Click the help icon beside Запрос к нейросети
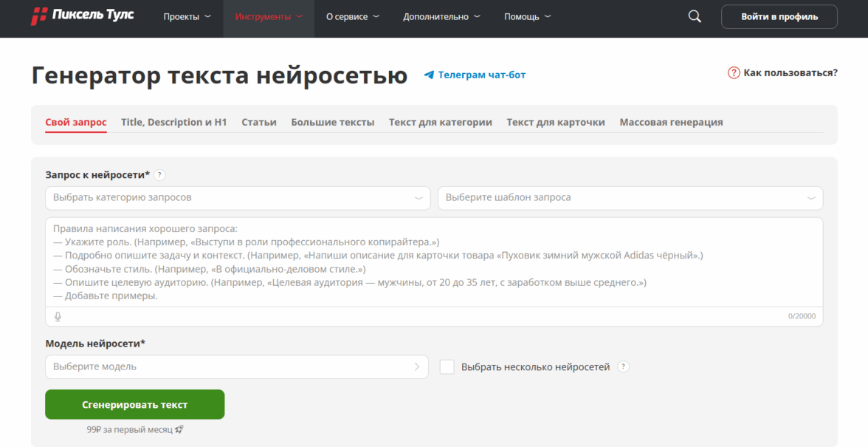Screen dimensions: 868x447 [160, 175]
